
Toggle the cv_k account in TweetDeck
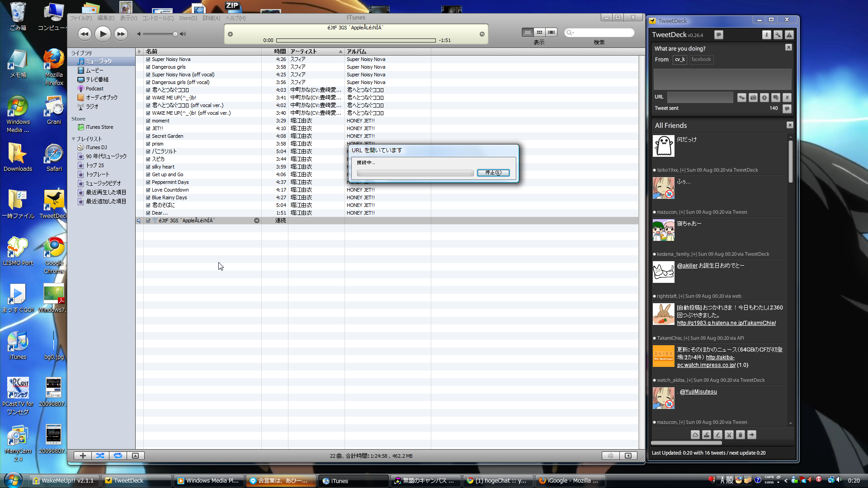tap(680, 60)
